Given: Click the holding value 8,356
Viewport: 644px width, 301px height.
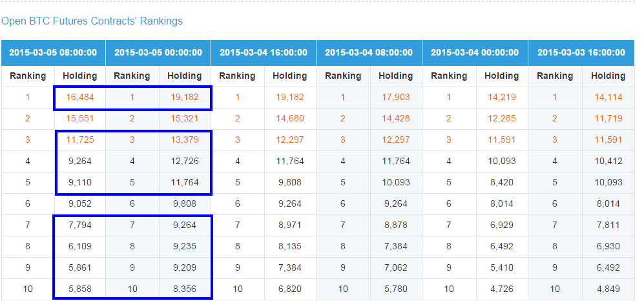Looking at the screenshot, I should pos(184,289).
